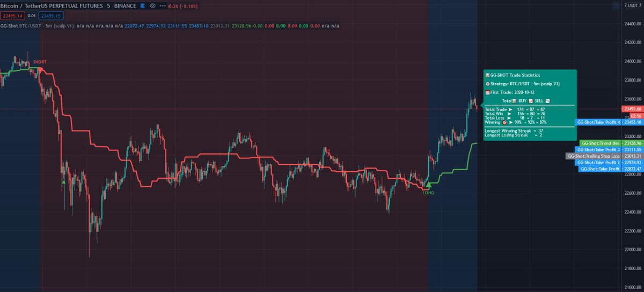644x292 pixels.
Task: Click the Total Trade row in statistics box
Action: click(x=516, y=109)
